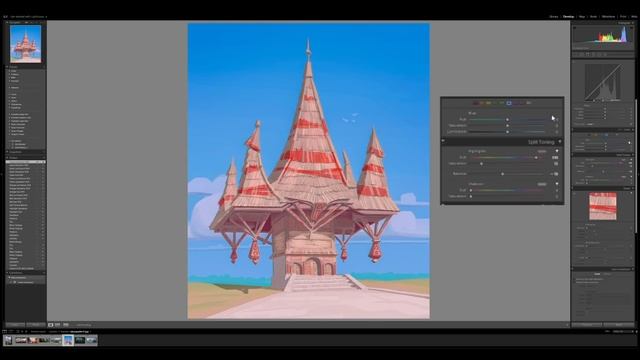Image resolution: width=640 pixels, height=360 pixels.
Task: Open the Print module
Action: (623, 17)
